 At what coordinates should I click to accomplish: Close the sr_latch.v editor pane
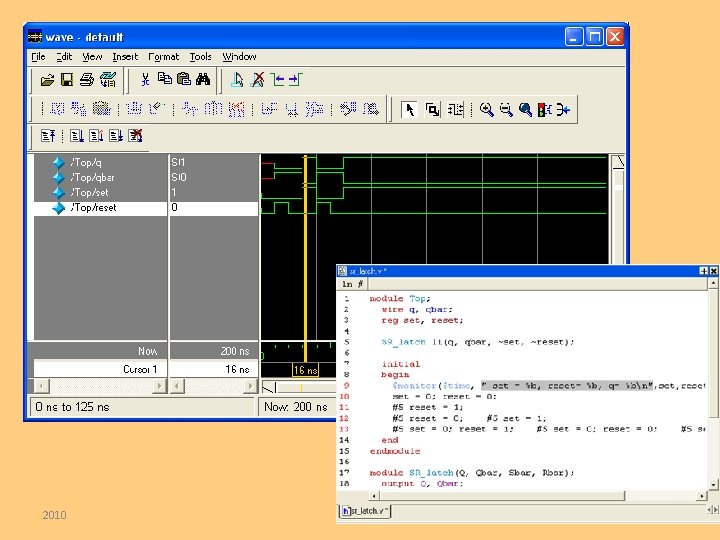713,271
